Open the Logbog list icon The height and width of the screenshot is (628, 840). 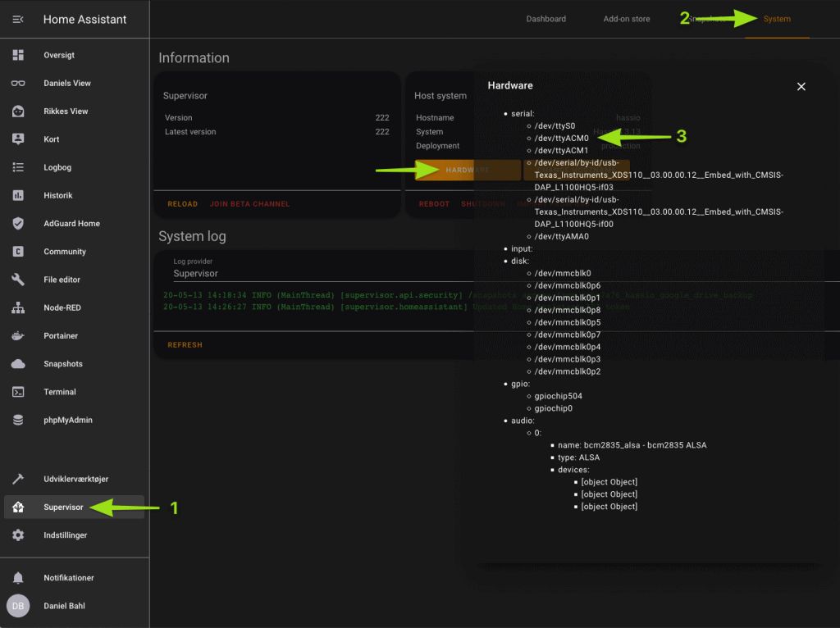[18, 167]
